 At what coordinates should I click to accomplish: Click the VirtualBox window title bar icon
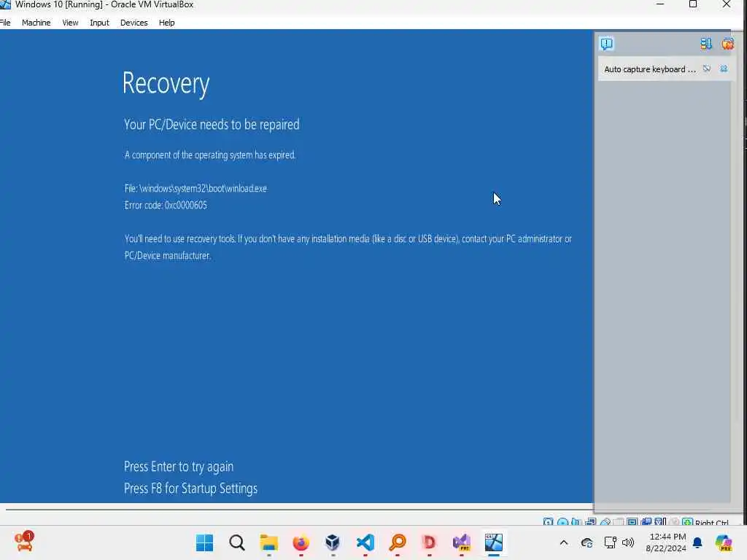(5, 4)
